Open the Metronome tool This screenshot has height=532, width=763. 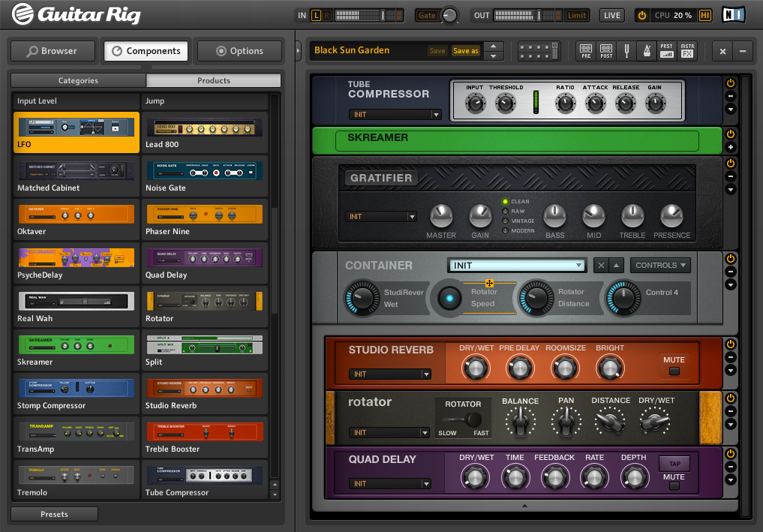(x=647, y=50)
